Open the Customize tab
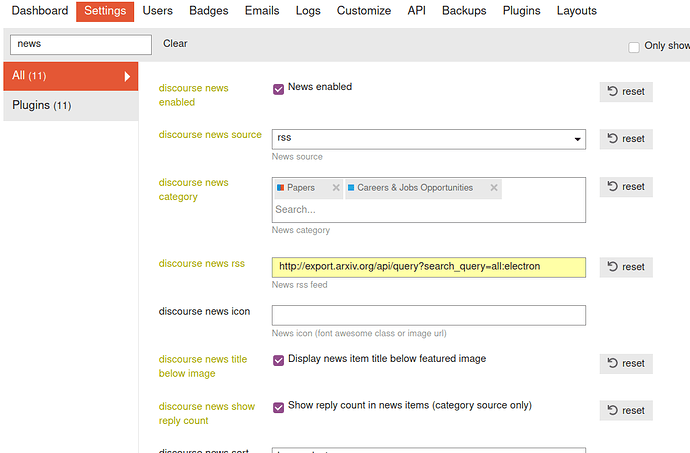The height and width of the screenshot is (453, 690). click(x=364, y=11)
